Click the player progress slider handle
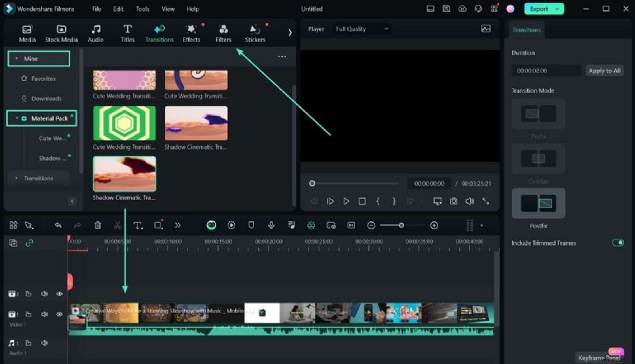Viewport: 635px width, 364px height. click(312, 183)
